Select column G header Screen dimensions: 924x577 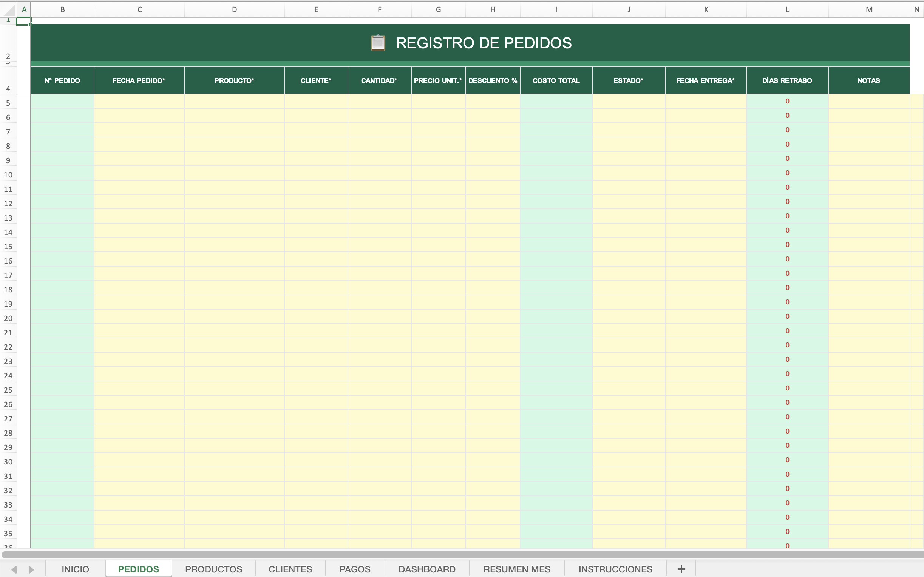[x=438, y=9]
